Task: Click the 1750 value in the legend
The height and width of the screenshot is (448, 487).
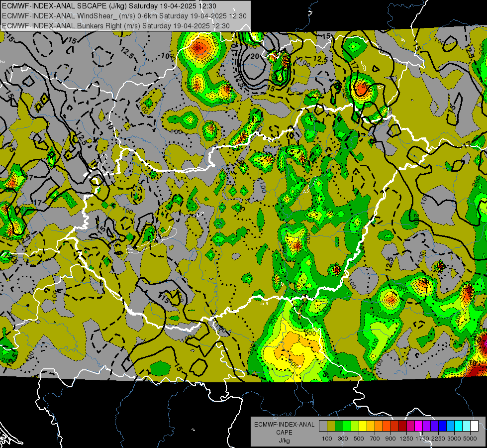Action: click(422, 439)
